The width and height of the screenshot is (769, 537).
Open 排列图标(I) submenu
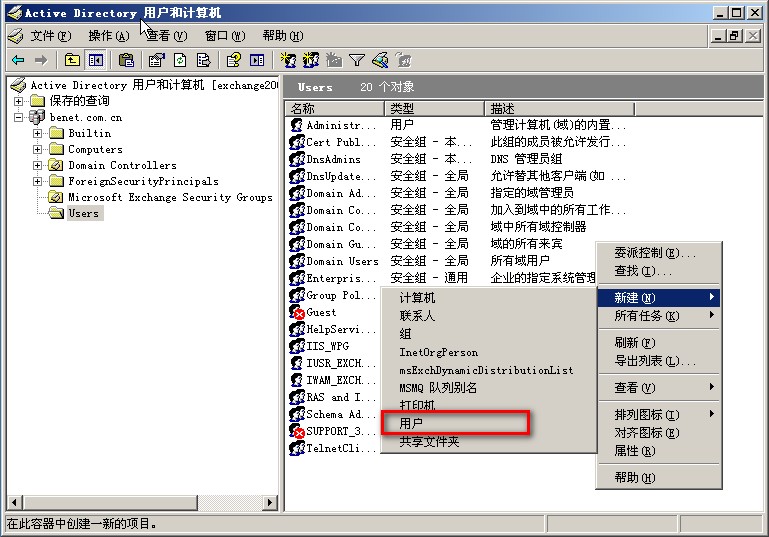click(659, 415)
